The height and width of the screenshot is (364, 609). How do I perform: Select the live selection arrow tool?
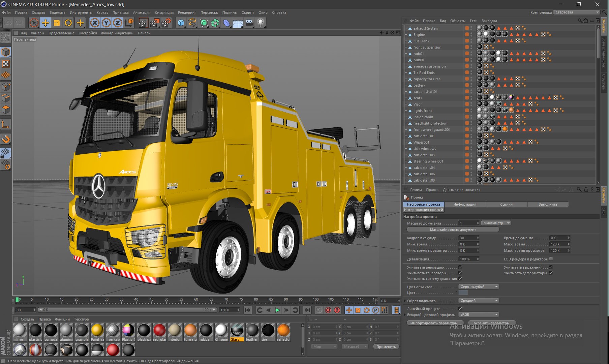pyautogui.click(x=34, y=23)
